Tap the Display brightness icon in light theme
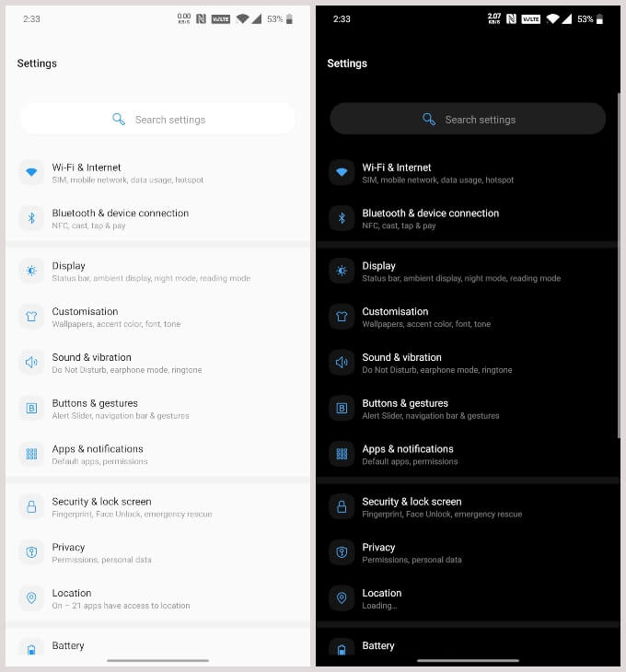 pyautogui.click(x=31, y=271)
